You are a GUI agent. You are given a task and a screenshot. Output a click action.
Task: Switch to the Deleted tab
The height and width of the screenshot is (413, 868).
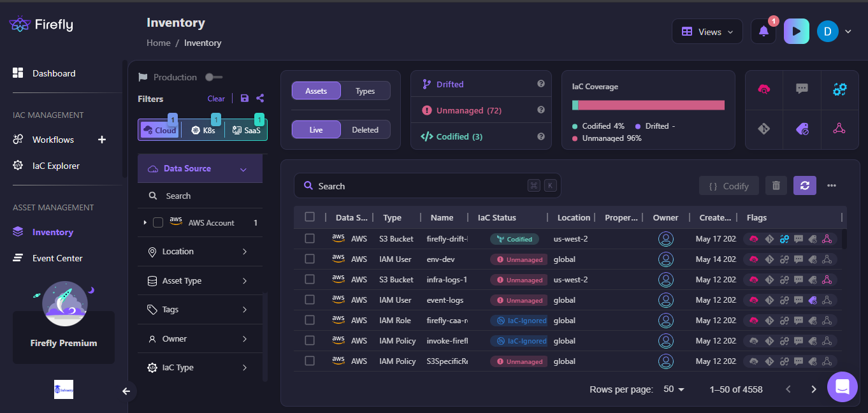[x=365, y=129]
